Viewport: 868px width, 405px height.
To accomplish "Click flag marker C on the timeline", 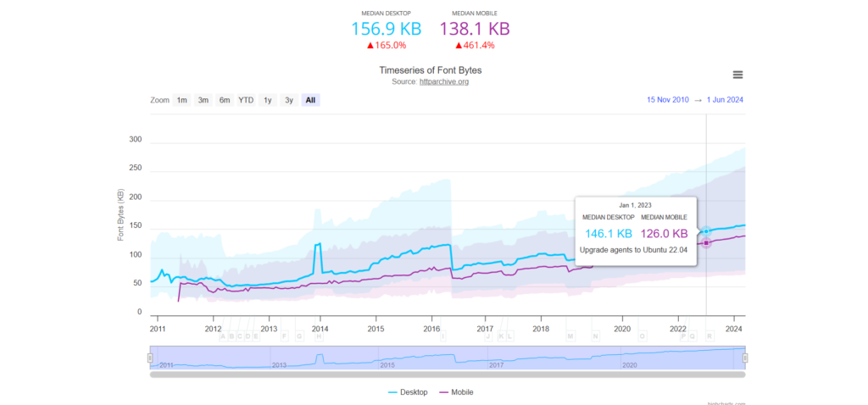I will pyautogui.click(x=240, y=336).
